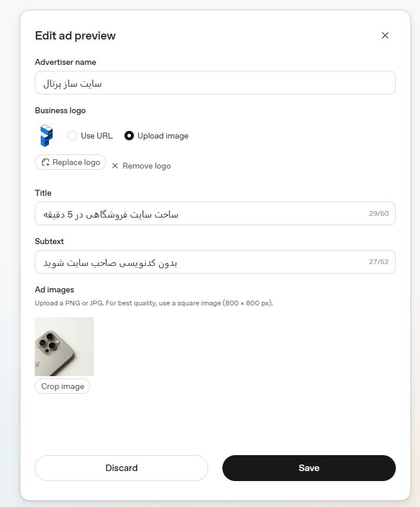Save the ad preview edits
The height and width of the screenshot is (507, 420).
click(309, 468)
